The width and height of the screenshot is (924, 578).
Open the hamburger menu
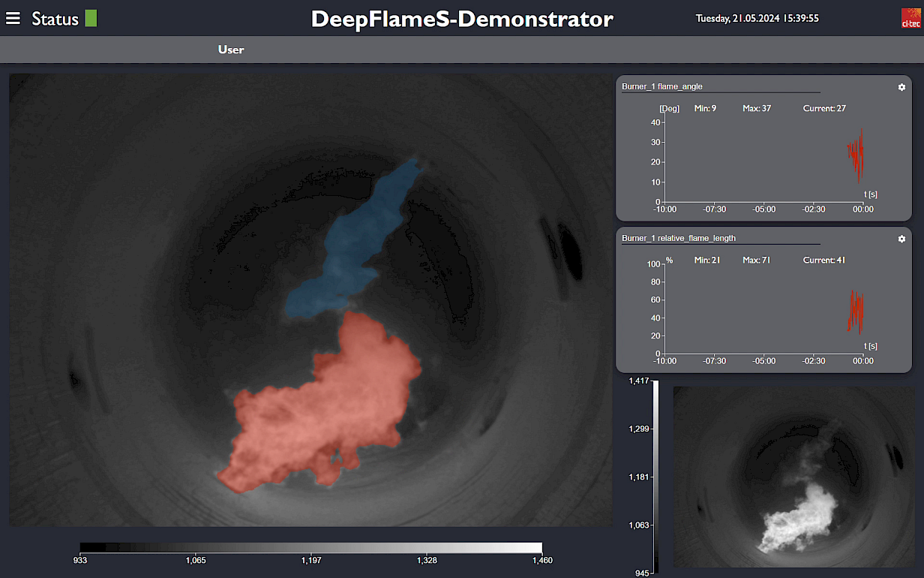click(13, 18)
